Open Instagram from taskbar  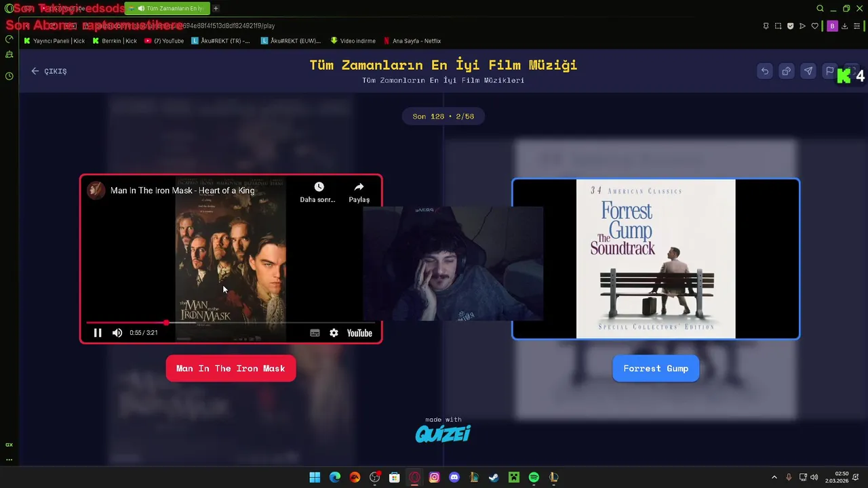click(x=434, y=477)
